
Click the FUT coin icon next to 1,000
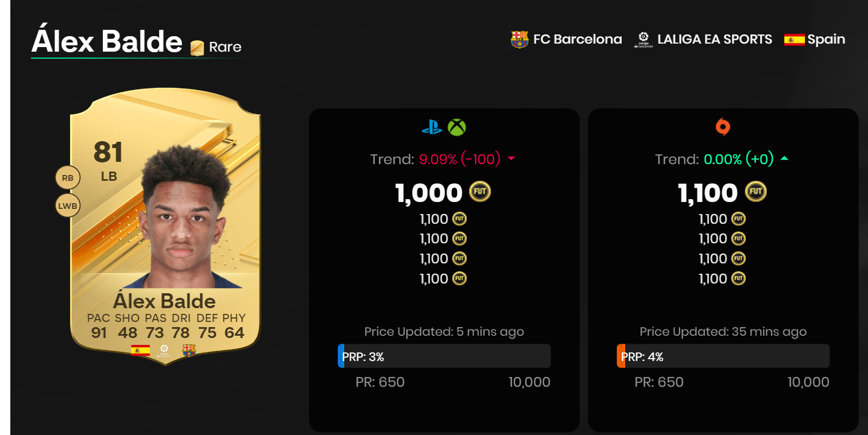(479, 192)
